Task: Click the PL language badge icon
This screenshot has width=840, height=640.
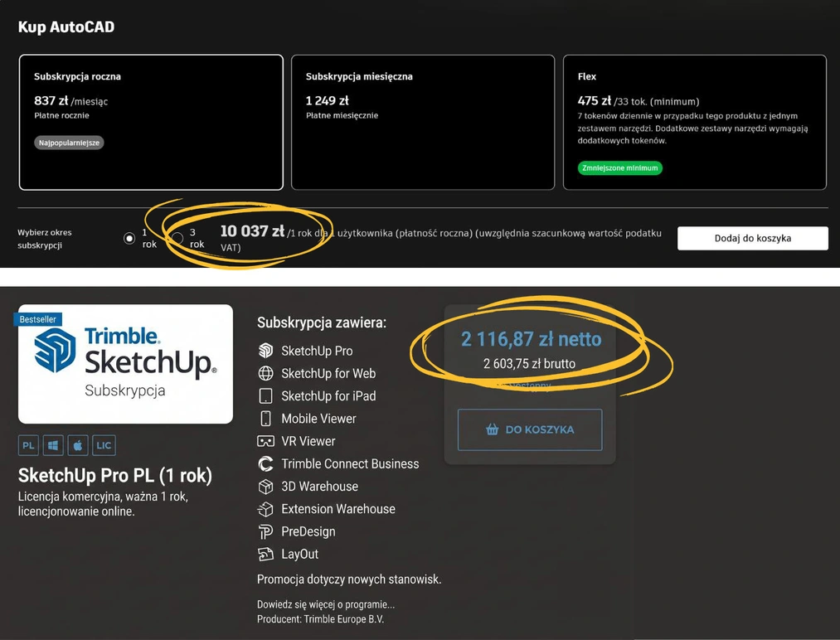Action: click(x=28, y=445)
